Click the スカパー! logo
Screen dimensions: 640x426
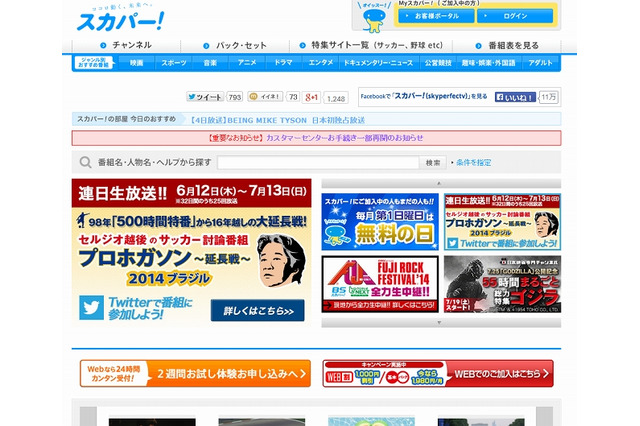click(121, 20)
